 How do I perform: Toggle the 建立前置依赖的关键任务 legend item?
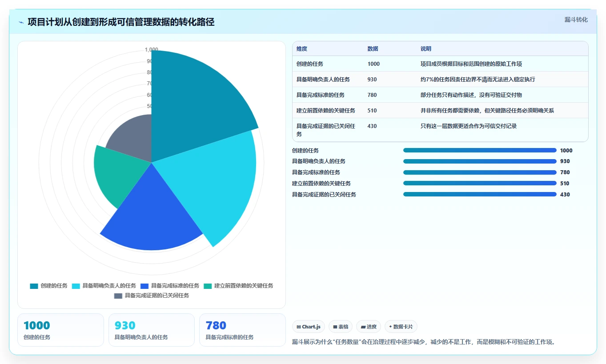point(238,286)
